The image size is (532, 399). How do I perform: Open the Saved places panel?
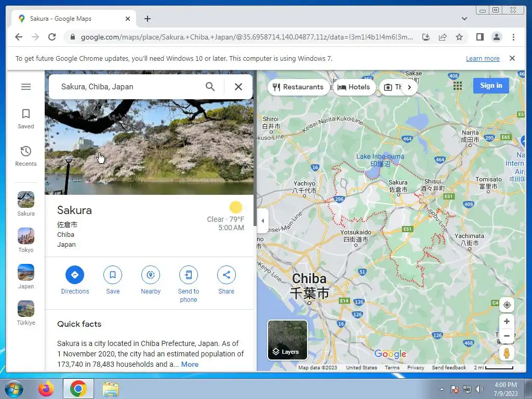point(26,119)
